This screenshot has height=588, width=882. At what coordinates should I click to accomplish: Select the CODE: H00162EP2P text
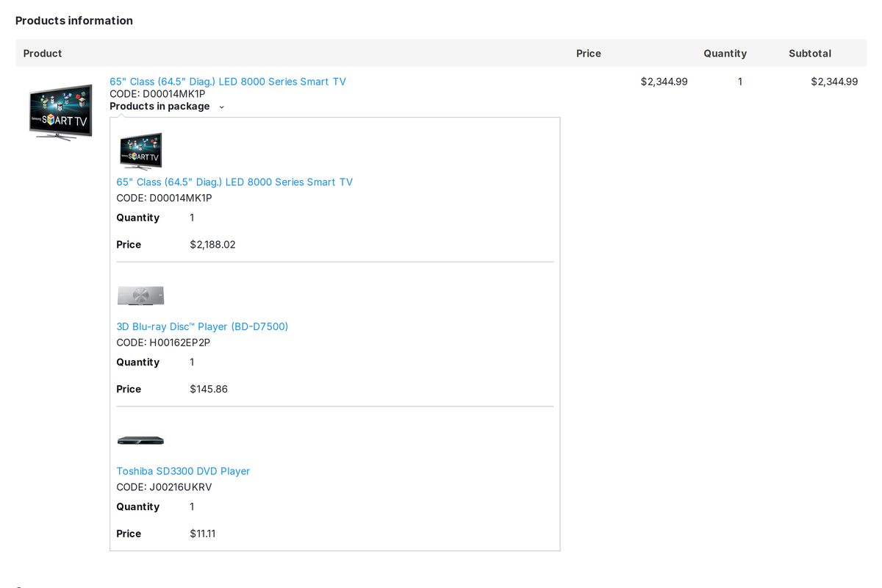tap(163, 343)
